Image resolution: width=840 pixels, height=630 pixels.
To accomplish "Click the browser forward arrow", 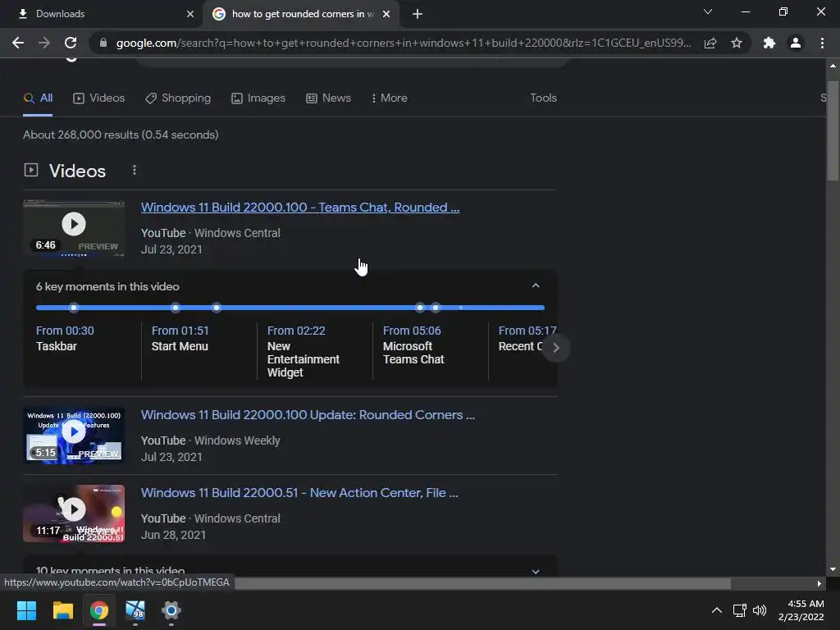I will point(44,43).
